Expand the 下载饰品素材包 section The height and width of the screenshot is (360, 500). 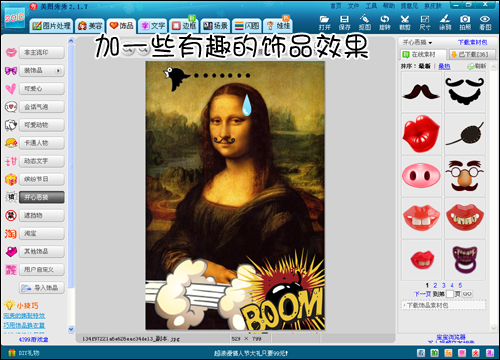click(x=443, y=305)
